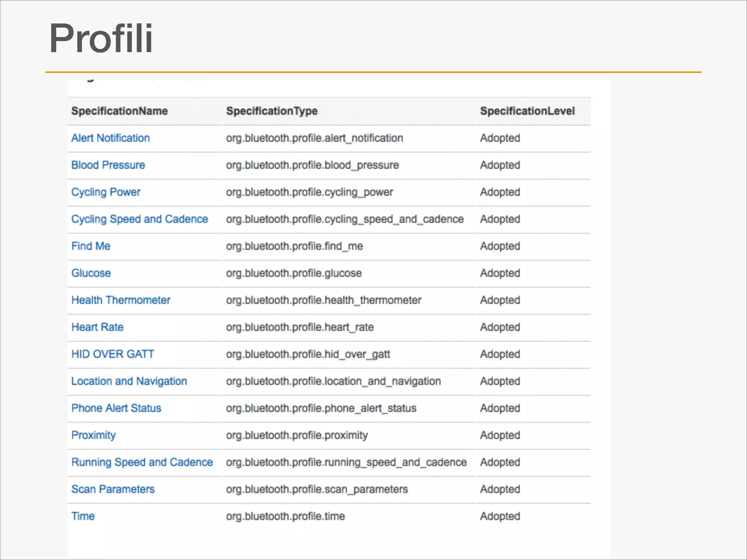Open the Alert Notification profile link

pyautogui.click(x=110, y=138)
